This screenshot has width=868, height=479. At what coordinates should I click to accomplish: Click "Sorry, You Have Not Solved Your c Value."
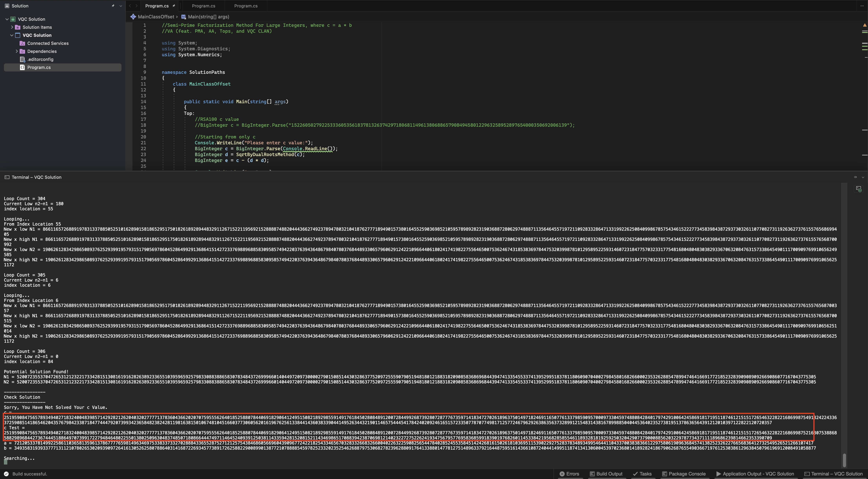[56, 407]
